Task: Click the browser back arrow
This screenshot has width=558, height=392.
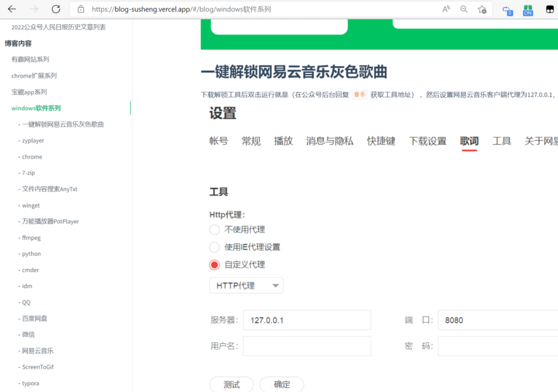Action: pos(12,9)
